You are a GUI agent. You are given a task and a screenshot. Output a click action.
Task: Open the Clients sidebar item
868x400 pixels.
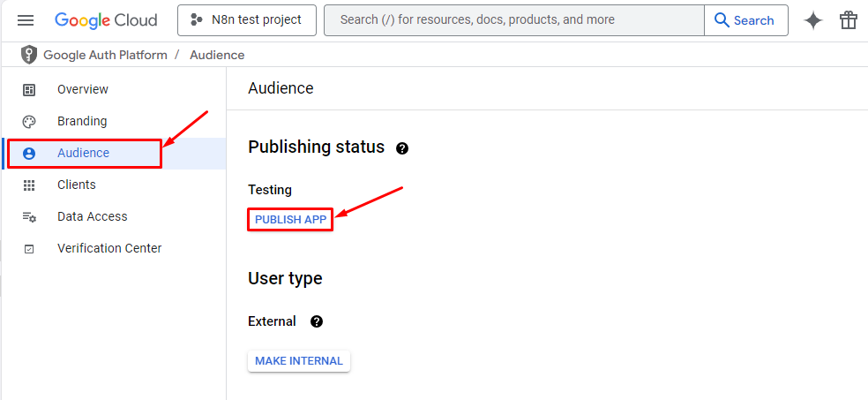tap(114, 185)
